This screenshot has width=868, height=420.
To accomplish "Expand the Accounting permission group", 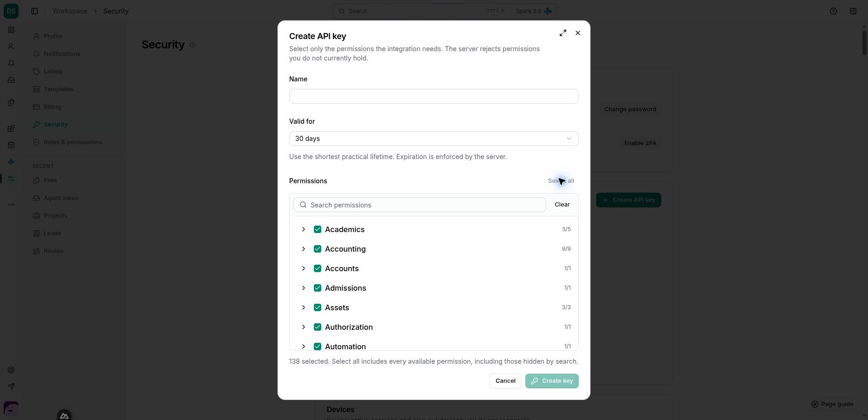I will 304,249.
